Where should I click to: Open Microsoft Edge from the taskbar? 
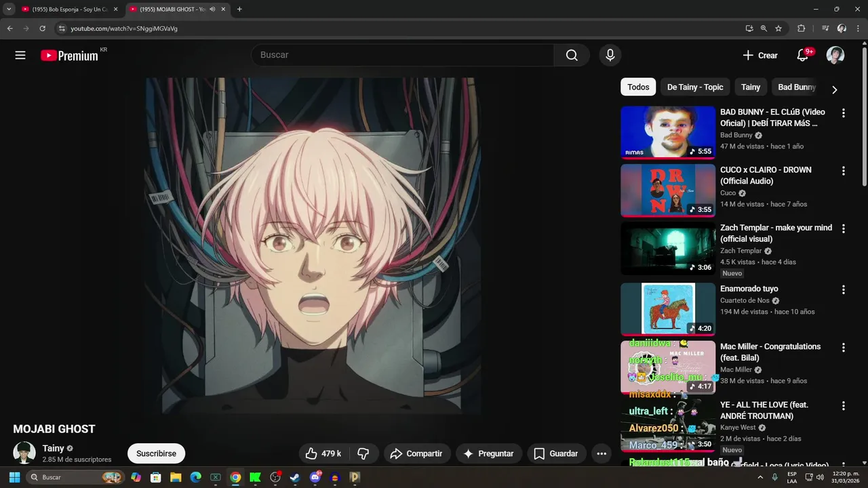click(x=195, y=477)
